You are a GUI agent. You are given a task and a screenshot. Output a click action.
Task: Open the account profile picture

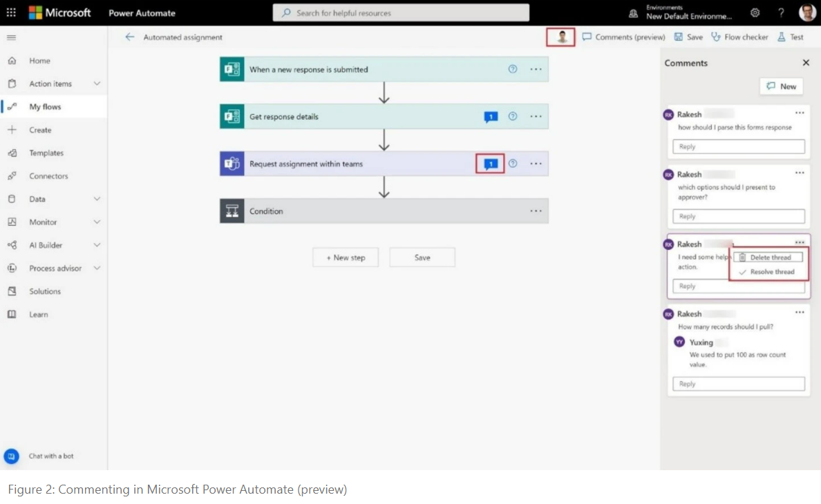pyautogui.click(x=807, y=12)
